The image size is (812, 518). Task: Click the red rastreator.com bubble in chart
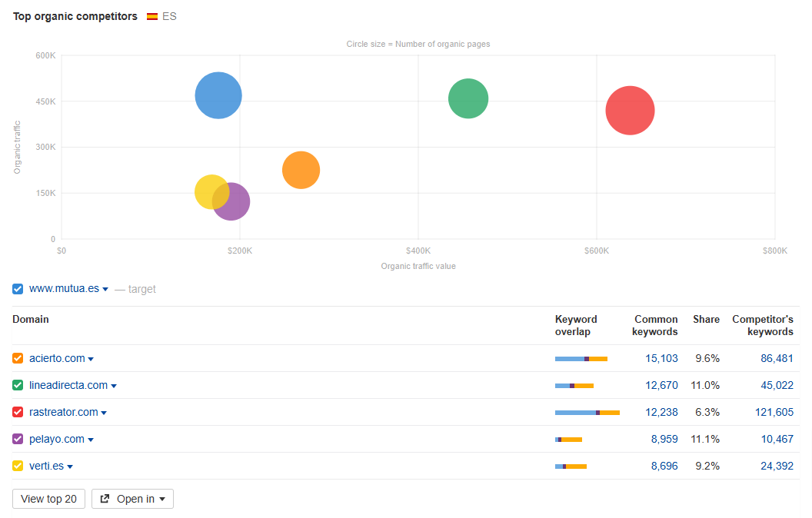click(630, 111)
